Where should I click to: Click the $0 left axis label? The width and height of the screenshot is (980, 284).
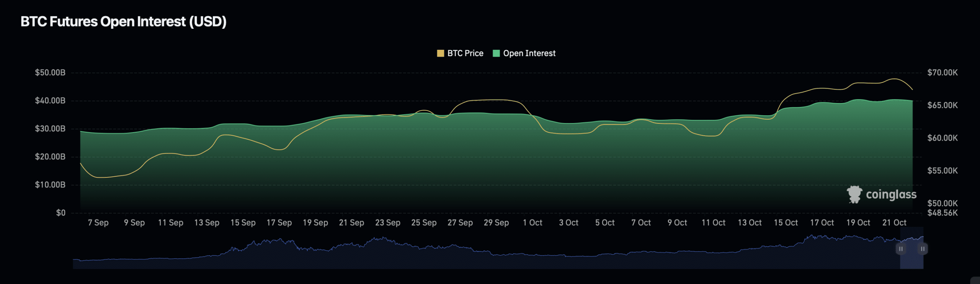tap(61, 213)
